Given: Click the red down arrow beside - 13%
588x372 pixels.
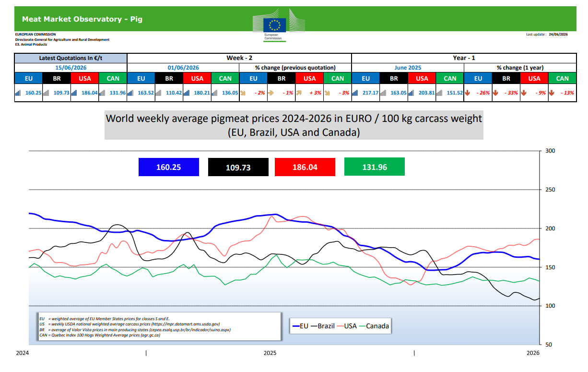Looking at the screenshot, I should (x=552, y=93).
